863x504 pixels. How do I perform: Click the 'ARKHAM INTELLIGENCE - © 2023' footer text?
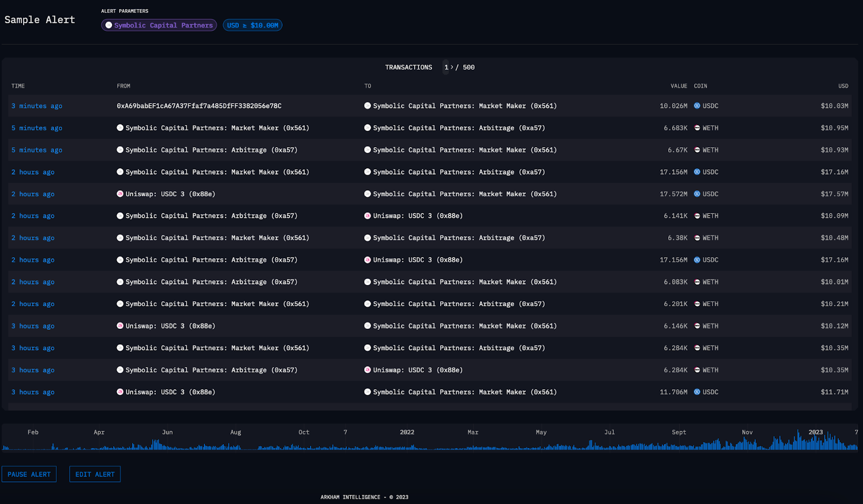coord(365,498)
